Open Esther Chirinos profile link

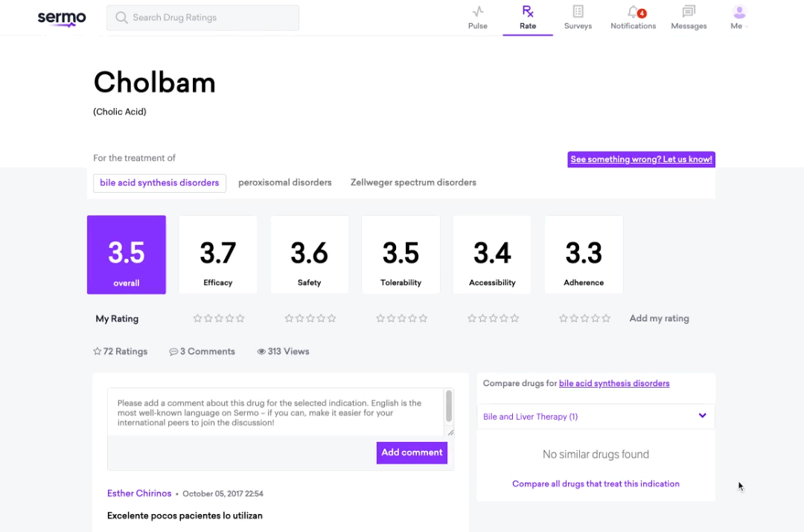coord(139,493)
